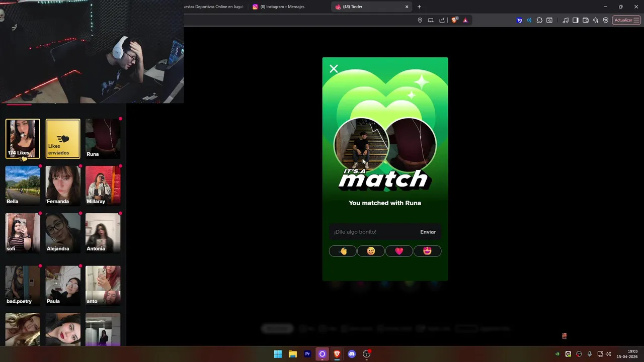Image resolution: width=644 pixels, height=362 pixels.
Task: Switch to the Apuestas Deportivas Online tab
Action: click(214, 7)
